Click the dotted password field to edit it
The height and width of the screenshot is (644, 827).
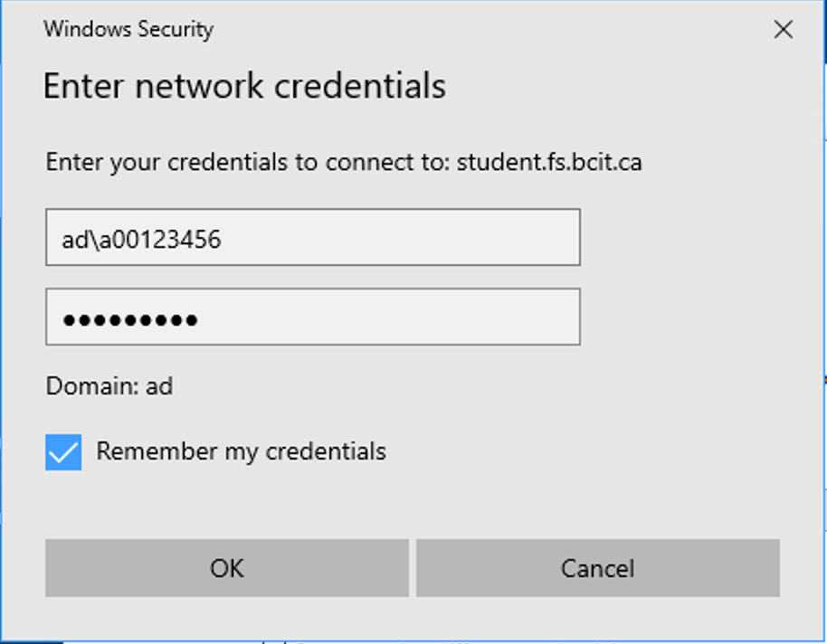(312, 317)
